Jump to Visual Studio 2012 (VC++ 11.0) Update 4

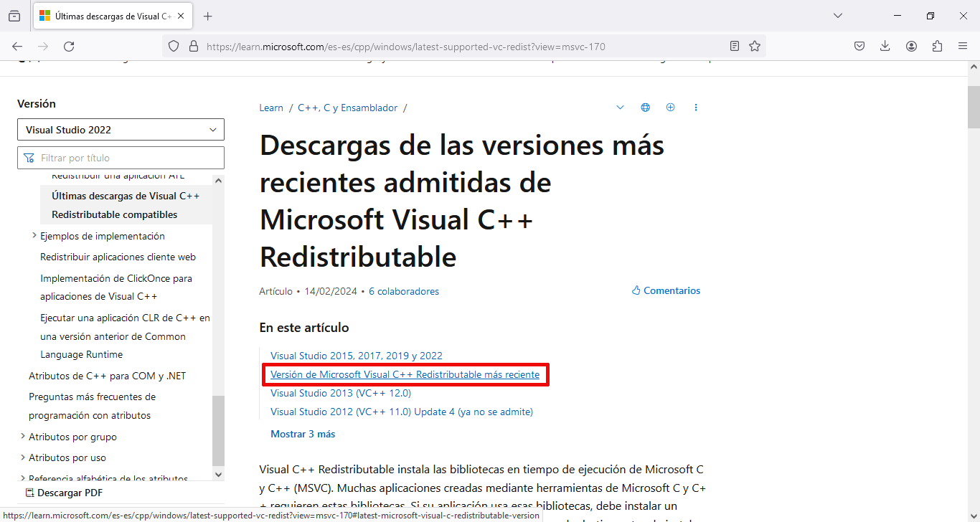coord(402,412)
